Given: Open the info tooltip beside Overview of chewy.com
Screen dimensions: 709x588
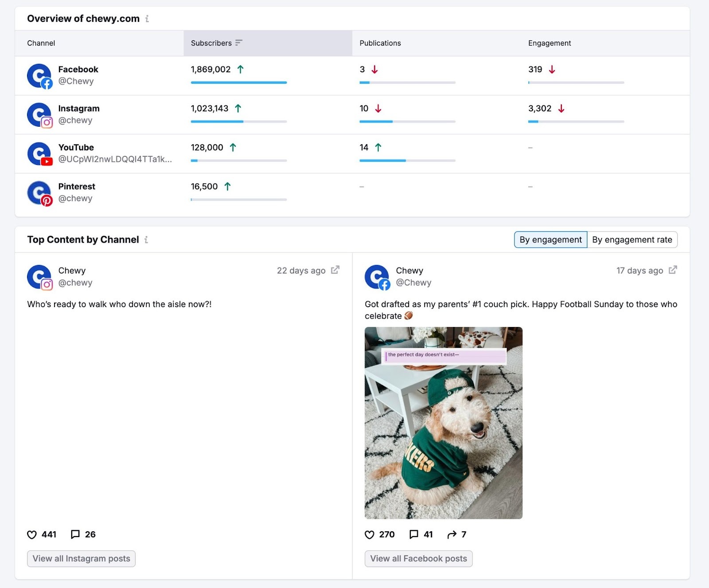Looking at the screenshot, I should tap(147, 19).
